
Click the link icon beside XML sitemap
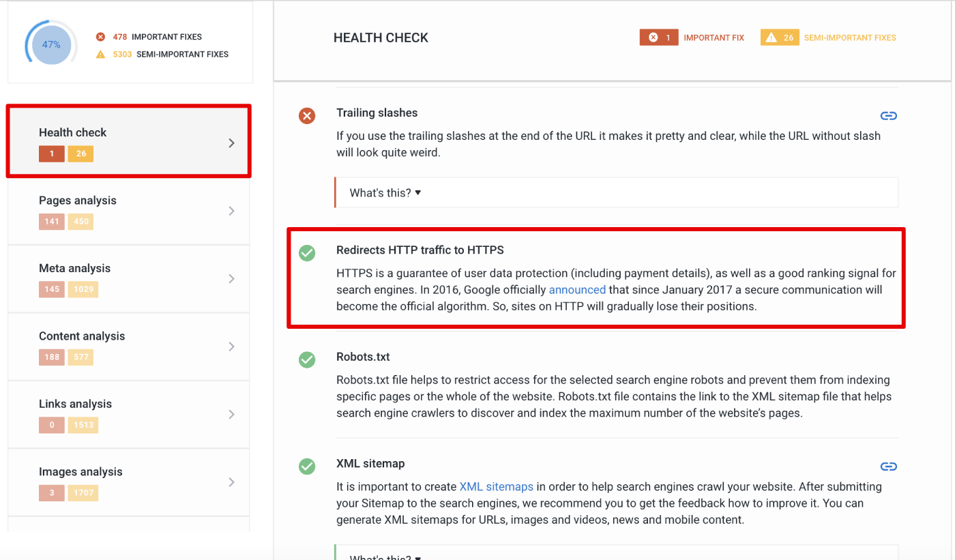pyautogui.click(x=888, y=467)
